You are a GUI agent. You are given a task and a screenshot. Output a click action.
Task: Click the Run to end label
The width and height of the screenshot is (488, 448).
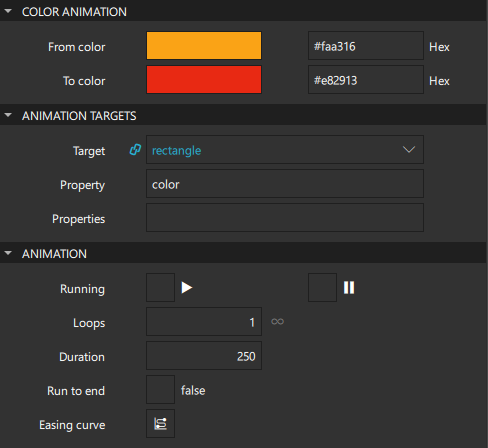(76, 391)
